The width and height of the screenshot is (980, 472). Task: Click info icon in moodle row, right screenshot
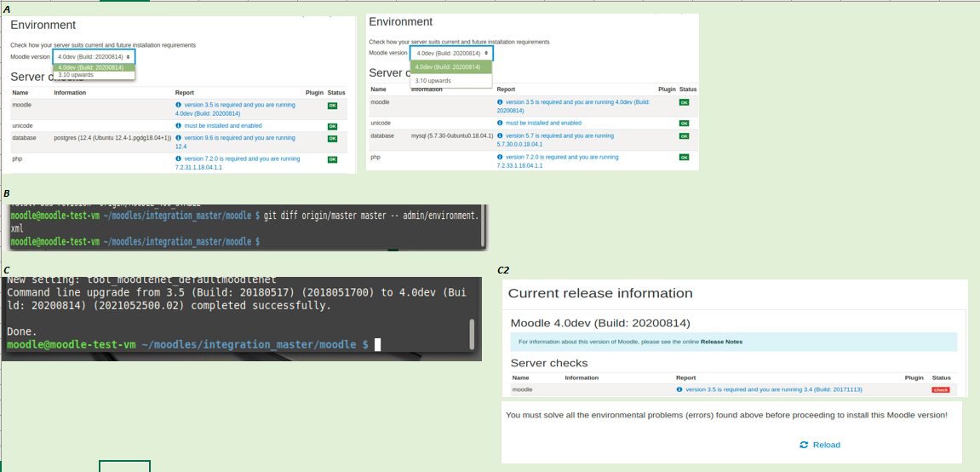point(500,101)
